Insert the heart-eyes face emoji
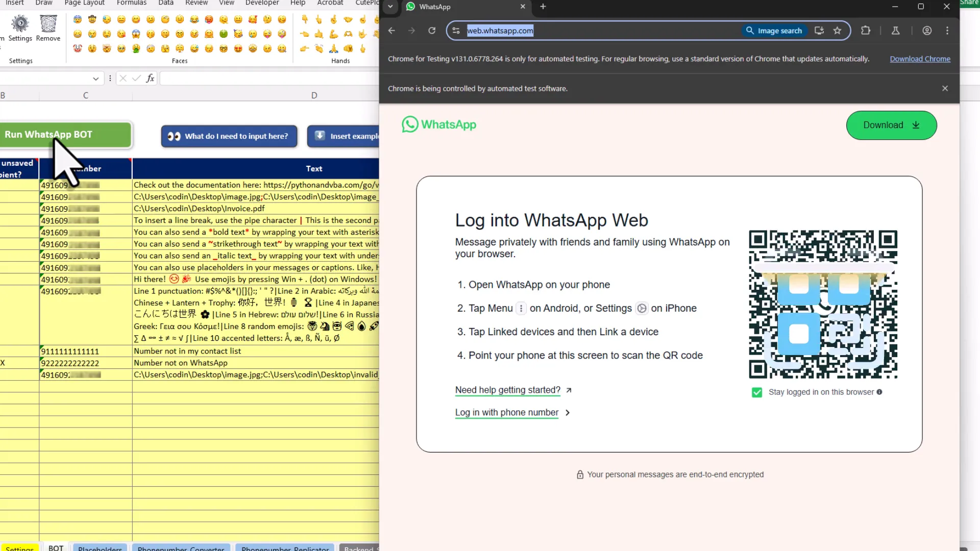980x551 pixels. (x=238, y=48)
